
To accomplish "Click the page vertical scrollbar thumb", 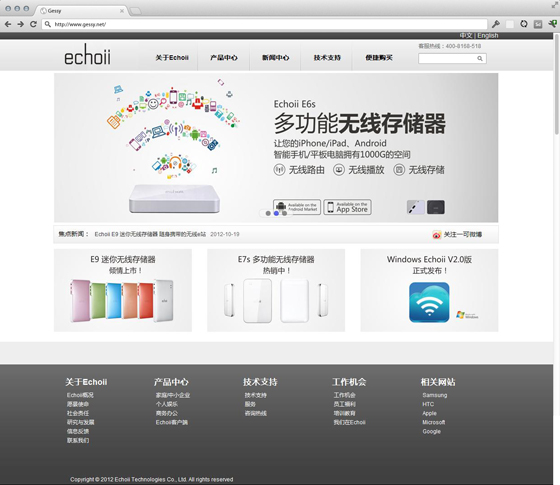I will coord(556,84).
